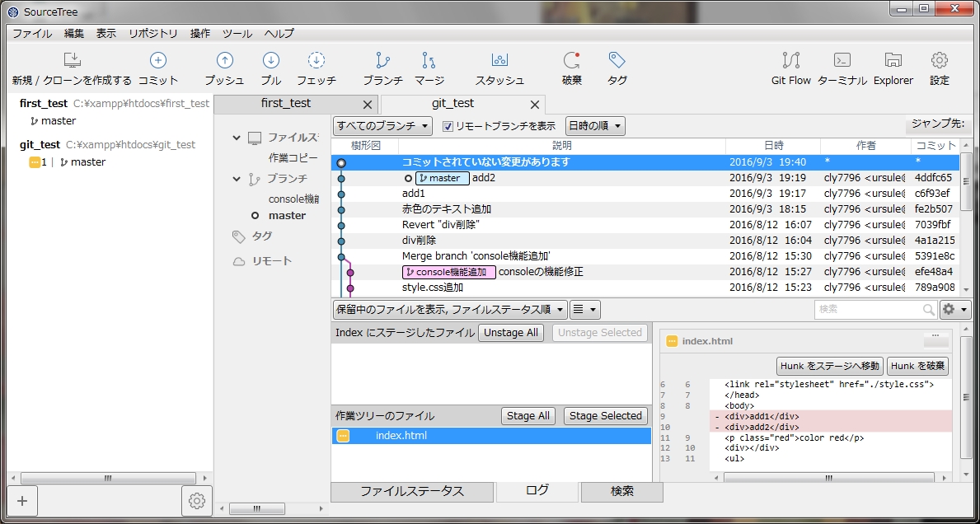Open the ブランチ (Branch) dialog
The image size is (980, 524).
(x=381, y=68)
